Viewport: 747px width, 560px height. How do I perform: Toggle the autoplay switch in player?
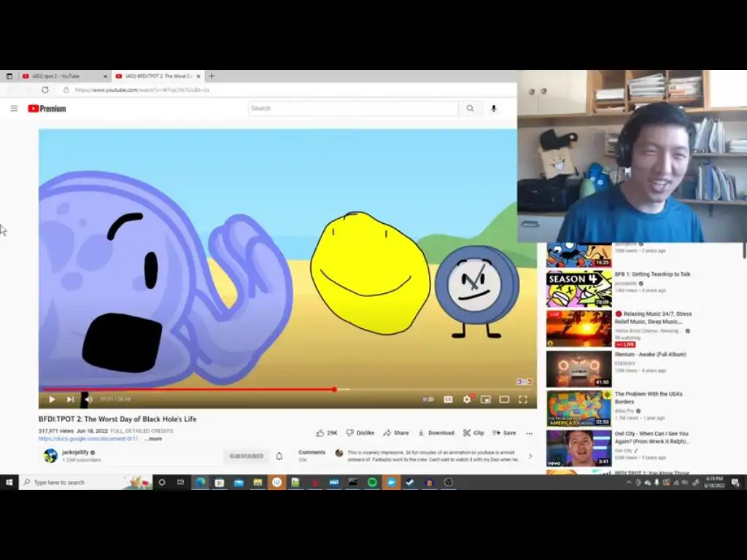tap(427, 400)
